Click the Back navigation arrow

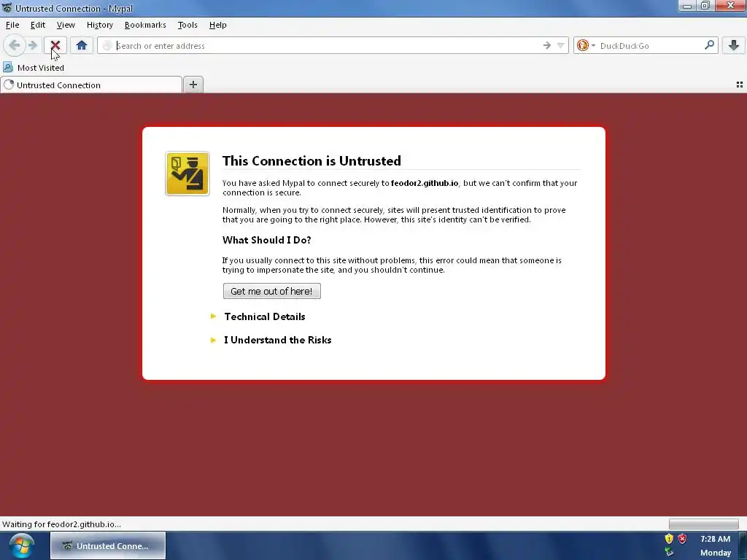click(15, 45)
